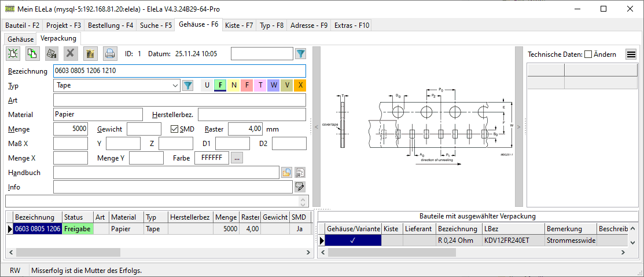Click the filter funnel beside the search box
644x277 pixels.
[301, 54]
